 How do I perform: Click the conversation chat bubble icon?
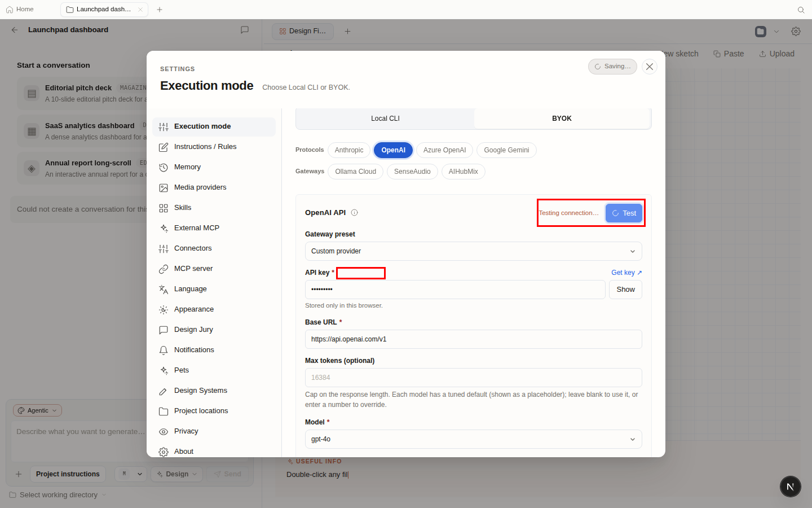[x=245, y=30]
